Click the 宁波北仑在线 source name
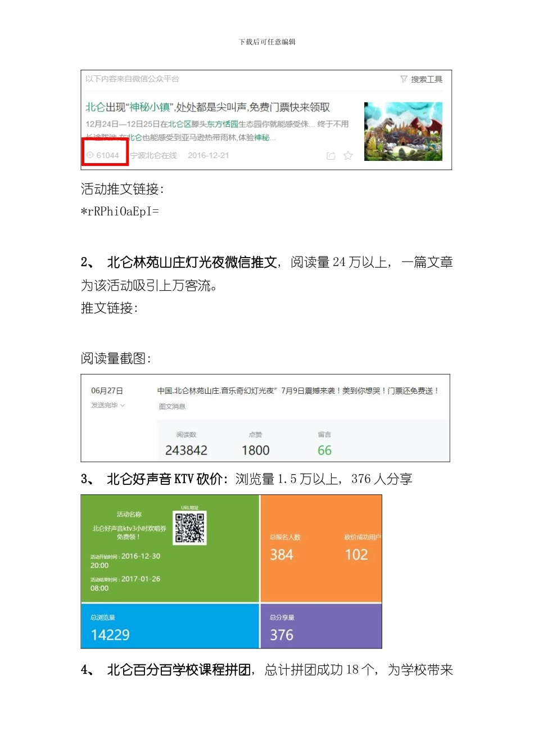 [153, 155]
